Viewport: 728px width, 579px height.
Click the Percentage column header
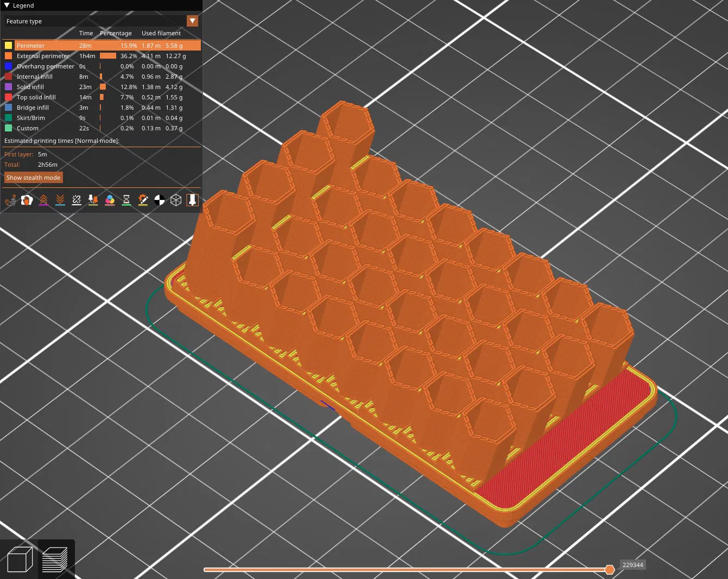[x=116, y=33]
